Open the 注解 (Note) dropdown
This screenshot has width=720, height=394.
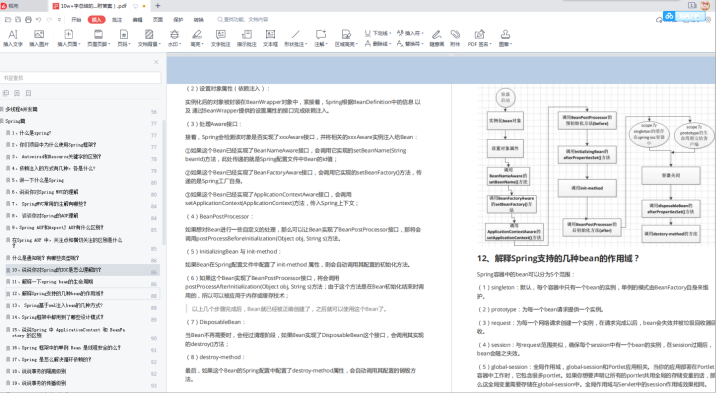(321, 38)
